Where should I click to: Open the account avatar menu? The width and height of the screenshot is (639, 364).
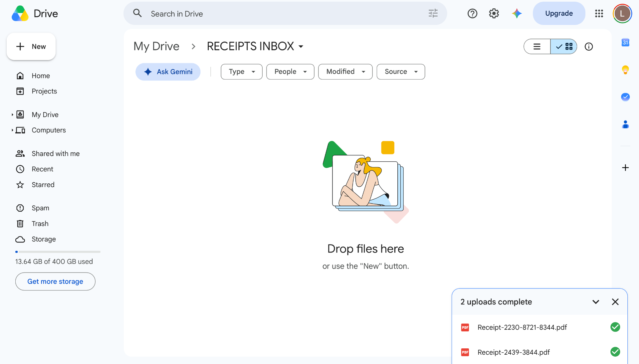[622, 13]
